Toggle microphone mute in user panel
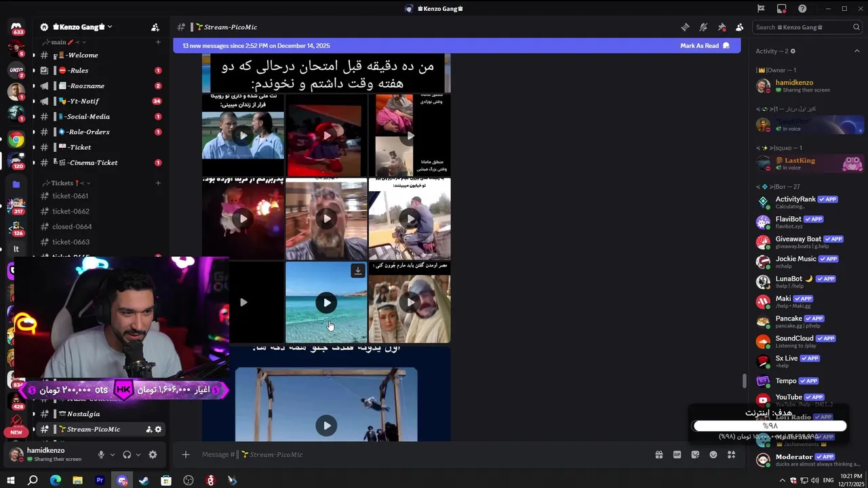The image size is (868, 488). [x=101, y=455]
